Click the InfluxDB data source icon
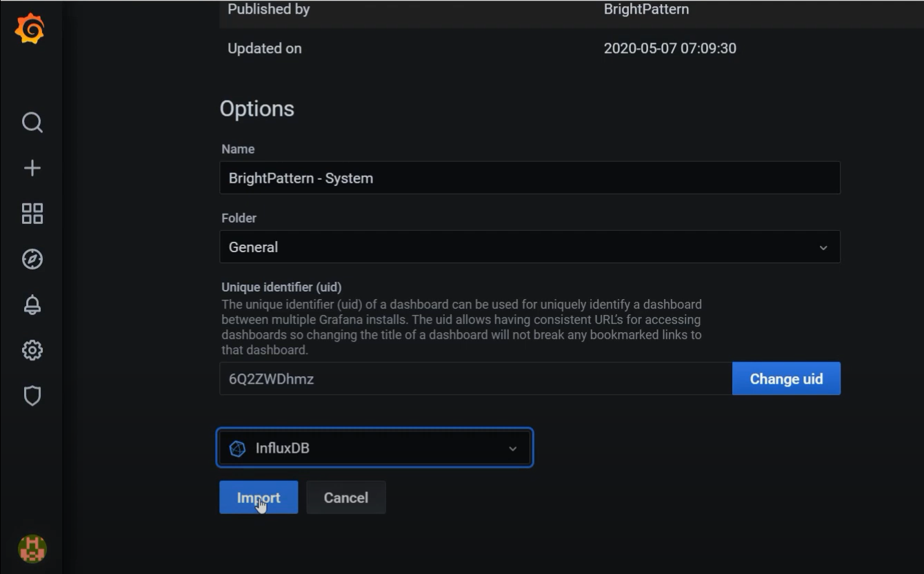The height and width of the screenshot is (574, 924). 237,449
